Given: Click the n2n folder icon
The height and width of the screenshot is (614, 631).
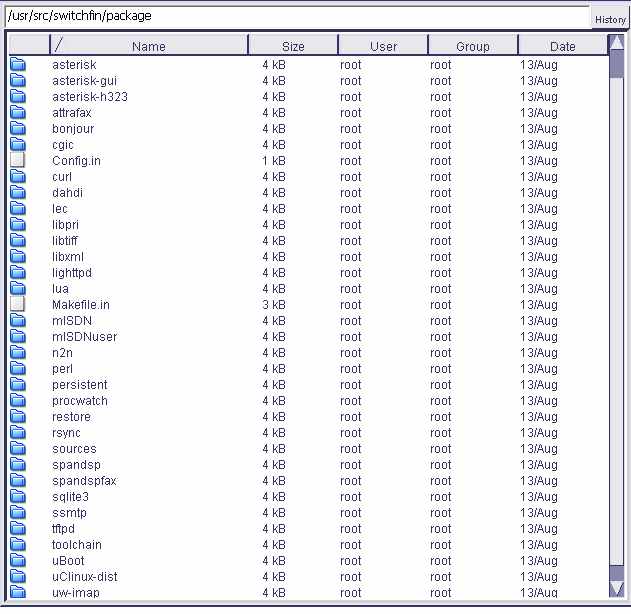Looking at the screenshot, I should 18,352.
